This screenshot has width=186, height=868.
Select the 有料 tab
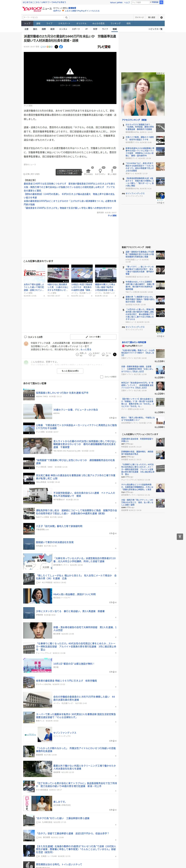(x=128, y=24)
